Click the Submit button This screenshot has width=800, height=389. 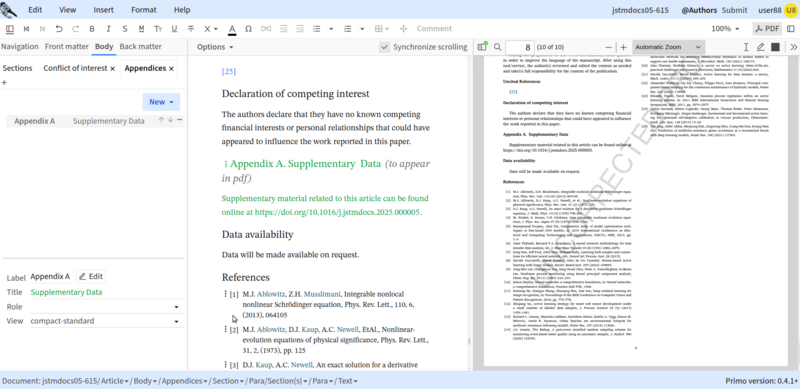[x=735, y=10]
